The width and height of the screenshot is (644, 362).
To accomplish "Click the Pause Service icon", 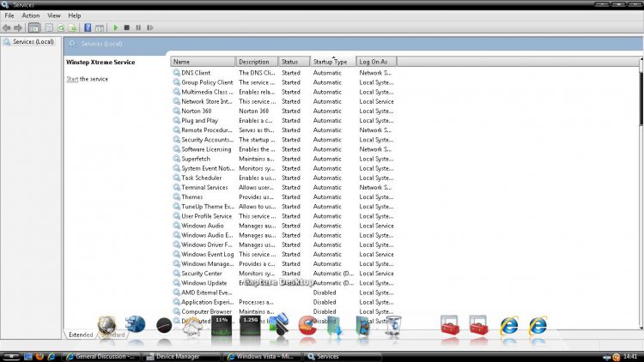I will pos(138,27).
